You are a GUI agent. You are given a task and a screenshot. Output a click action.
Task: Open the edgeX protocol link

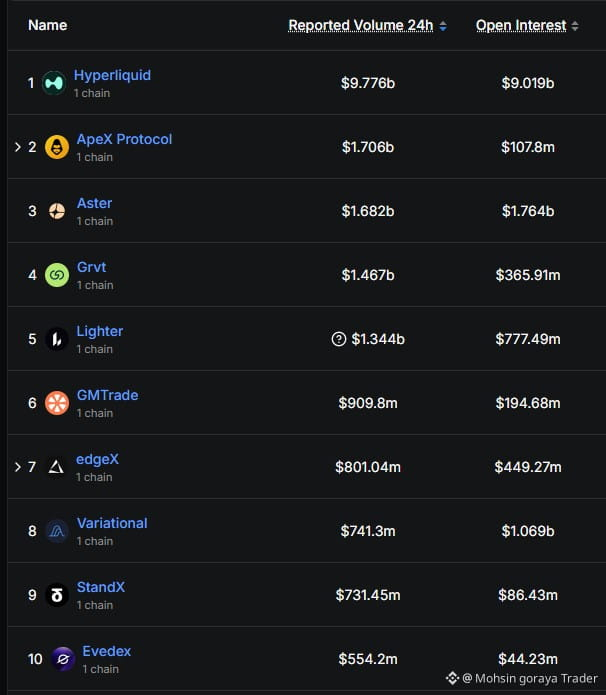coord(97,459)
